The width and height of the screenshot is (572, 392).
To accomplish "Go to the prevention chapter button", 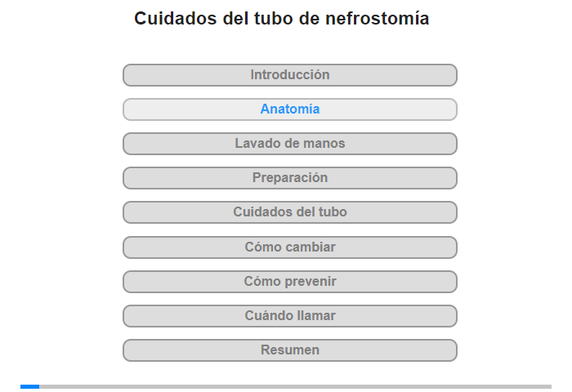I will pos(289,282).
